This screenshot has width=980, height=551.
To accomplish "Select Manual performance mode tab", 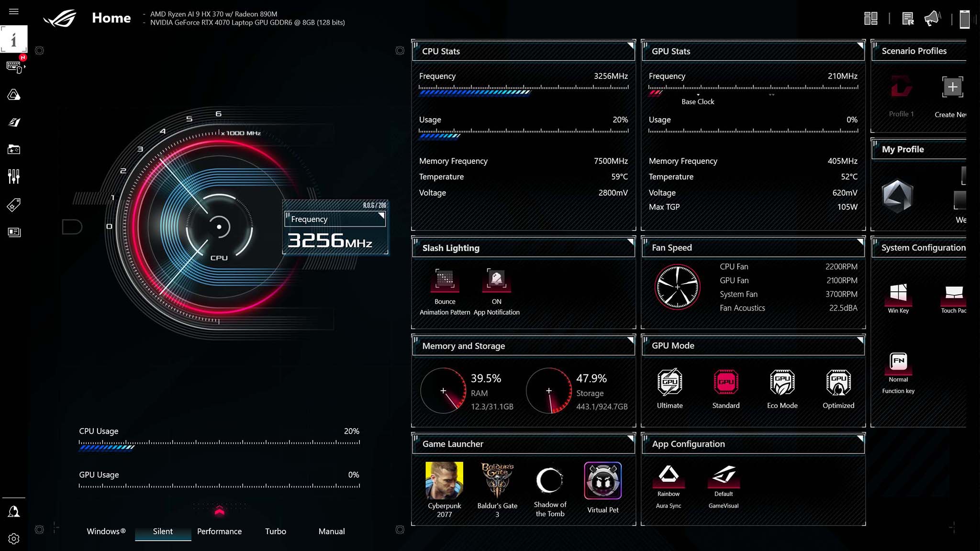I will pyautogui.click(x=331, y=531).
